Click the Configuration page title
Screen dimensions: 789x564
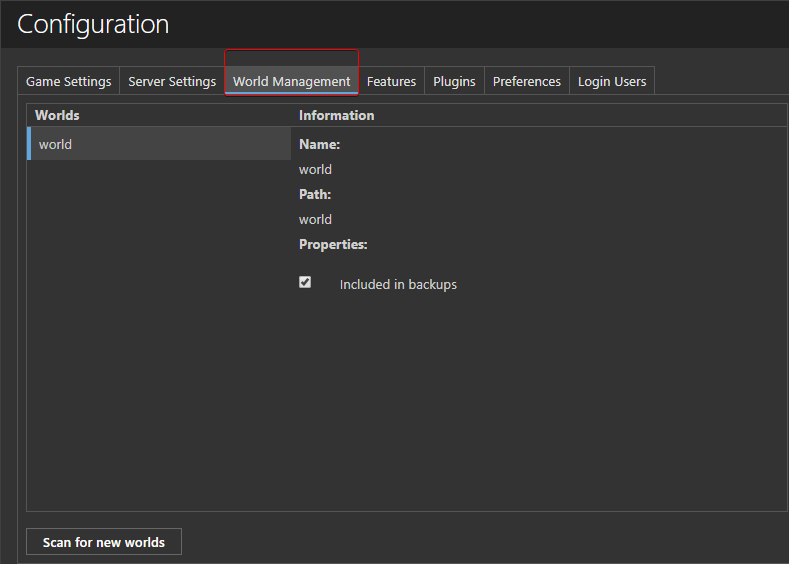coord(93,24)
